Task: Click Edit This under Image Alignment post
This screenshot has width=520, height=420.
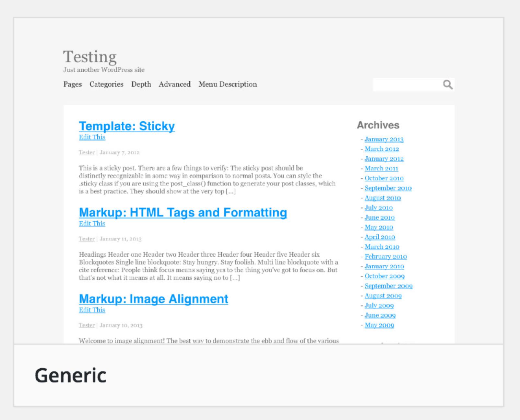Action: (92, 310)
